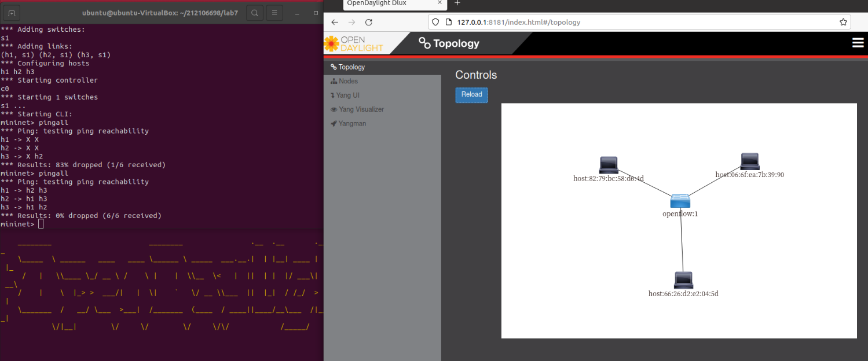Bookmark the page with the star icon
Image resolution: width=868 pixels, height=361 pixels.
pos(843,22)
